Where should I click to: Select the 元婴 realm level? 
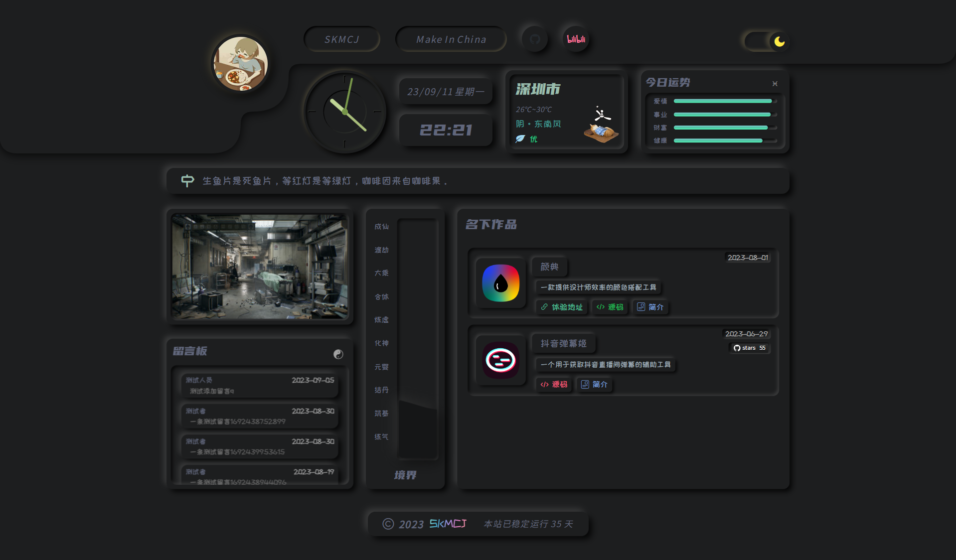point(381,367)
